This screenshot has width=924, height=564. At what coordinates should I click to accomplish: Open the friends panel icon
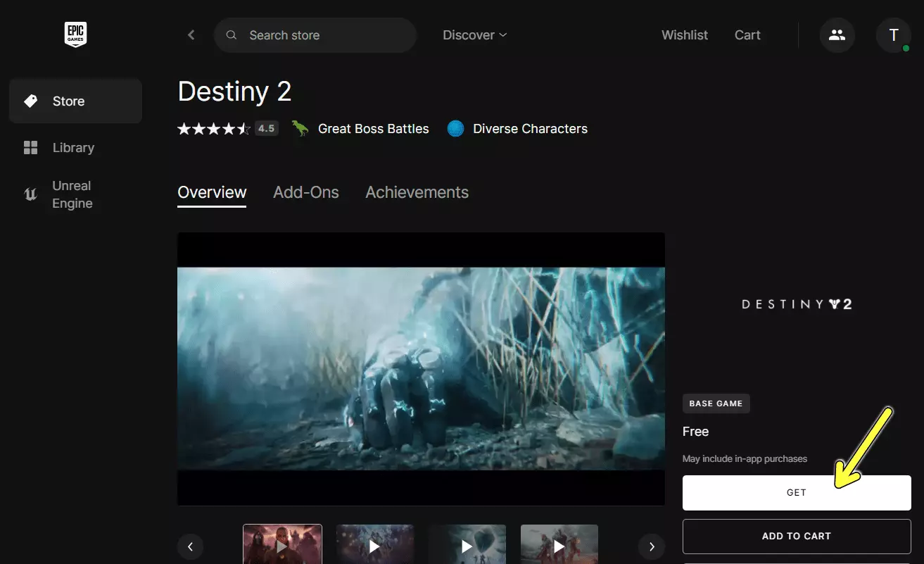tap(837, 35)
